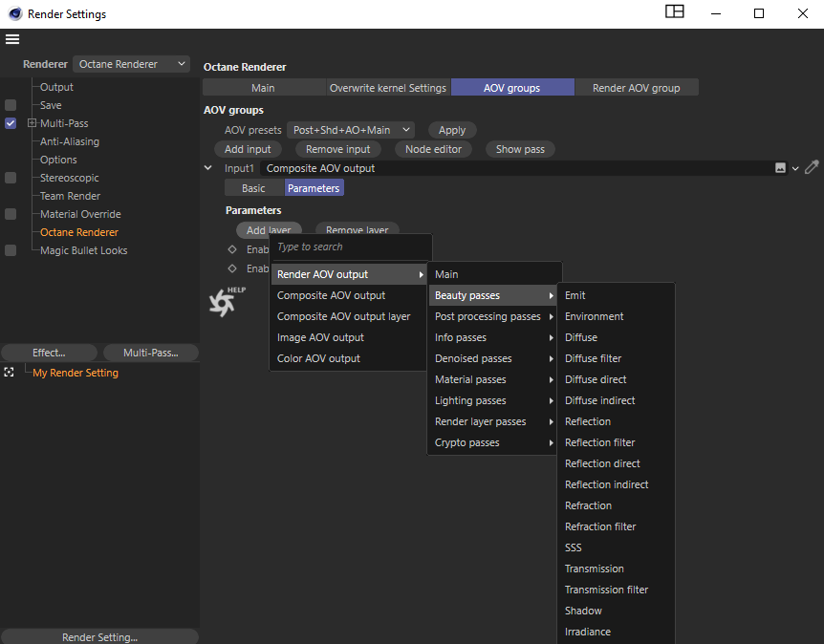Expand Denoised passes submenu

(492, 358)
